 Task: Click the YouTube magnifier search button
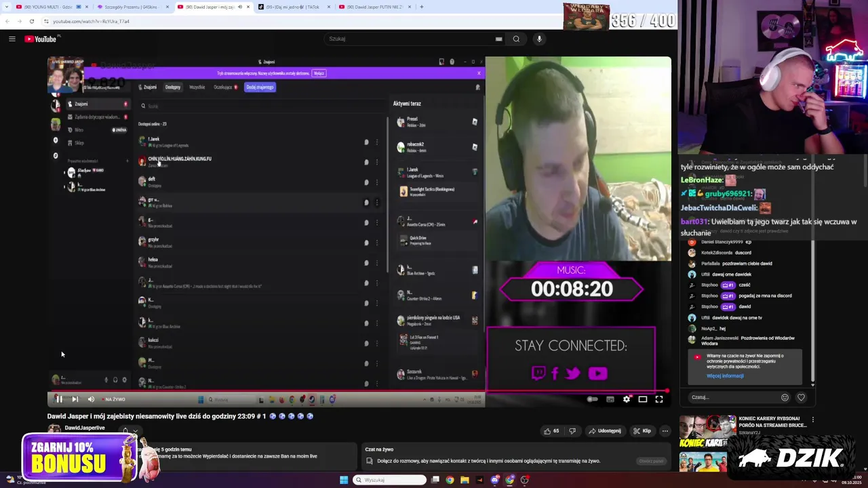click(516, 39)
